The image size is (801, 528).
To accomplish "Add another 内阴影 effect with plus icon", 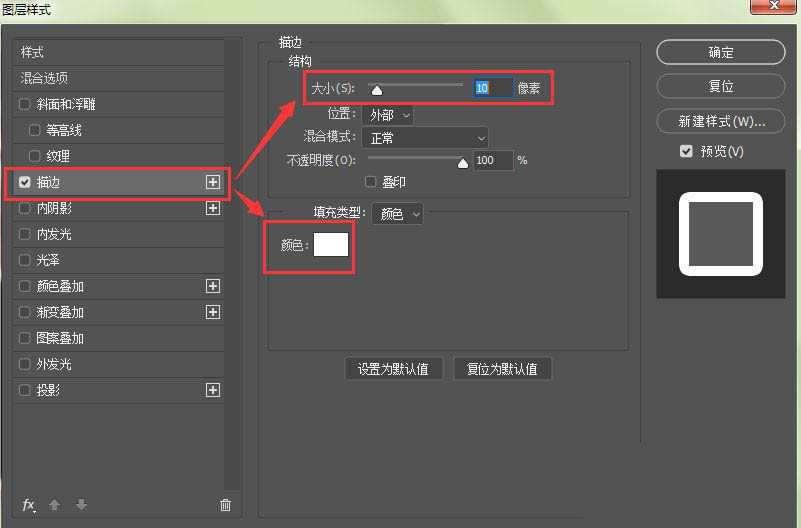I will point(213,208).
